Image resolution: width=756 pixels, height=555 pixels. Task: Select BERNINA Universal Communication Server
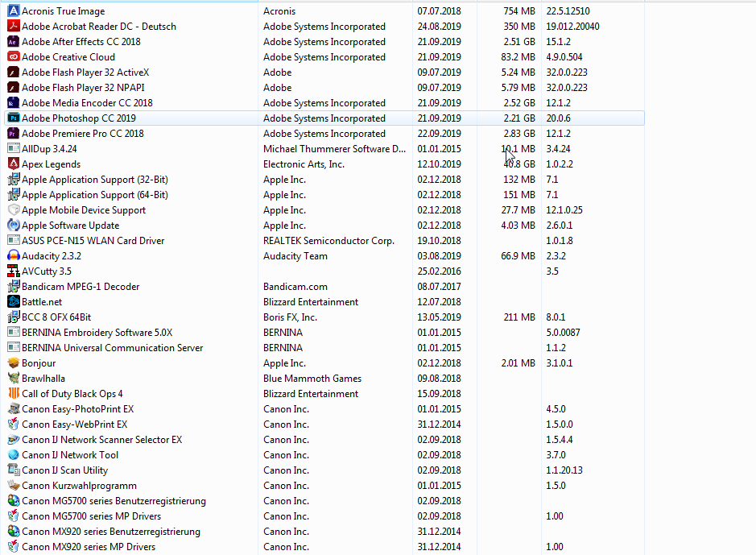pos(113,348)
